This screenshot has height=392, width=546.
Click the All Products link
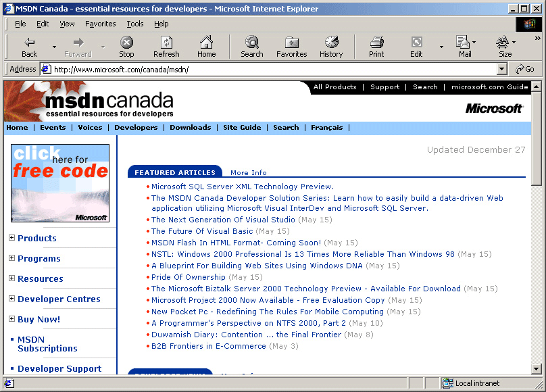coord(334,87)
